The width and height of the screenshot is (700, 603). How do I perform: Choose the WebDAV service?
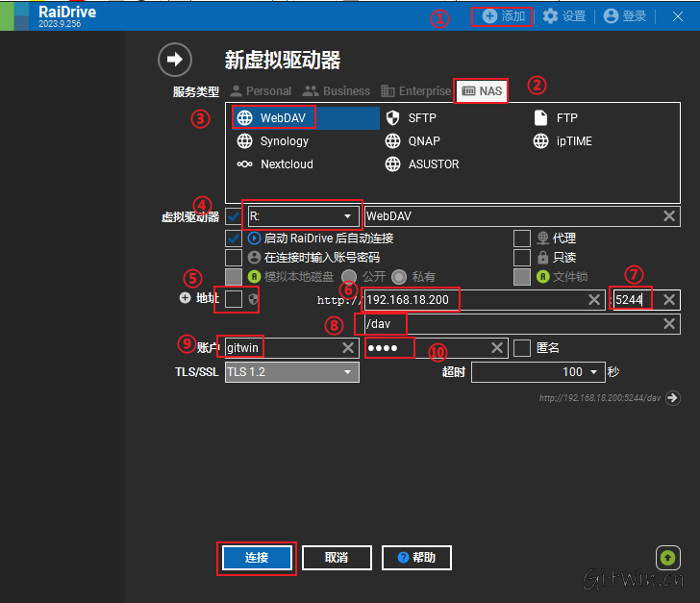coord(306,118)
